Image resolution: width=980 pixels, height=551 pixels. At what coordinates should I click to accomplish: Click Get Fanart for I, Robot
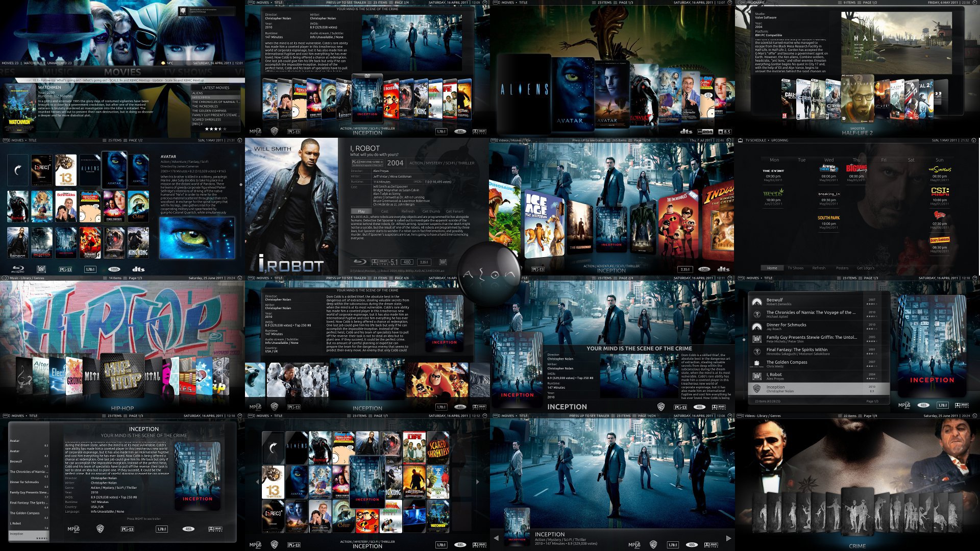coord(454,211)
